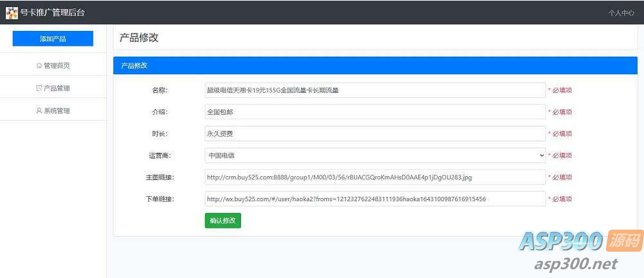This screenshot has height=278, width=644.
Task: Select the 管理首页 sidebar menu label
Action: 57,66
